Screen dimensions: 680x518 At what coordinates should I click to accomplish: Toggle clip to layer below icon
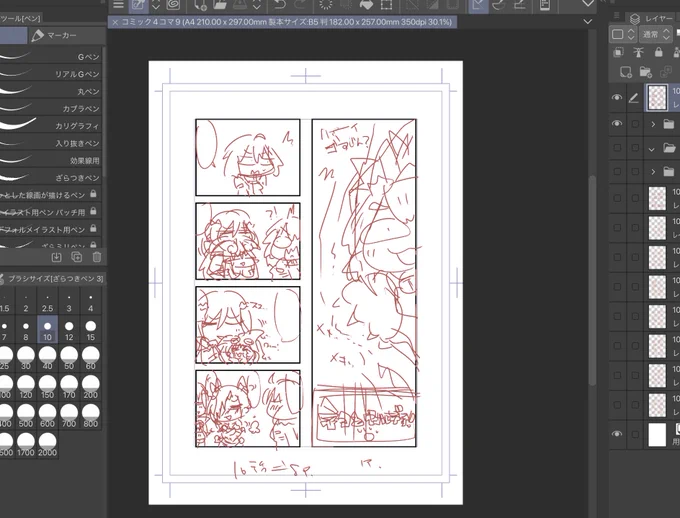(x=618, y=52)
